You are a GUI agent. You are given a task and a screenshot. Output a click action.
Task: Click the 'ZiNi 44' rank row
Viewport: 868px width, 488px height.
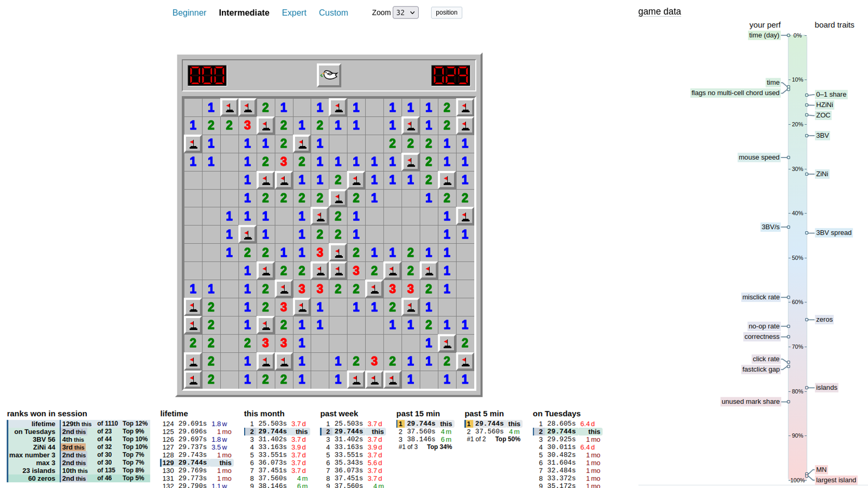(78, 447)
